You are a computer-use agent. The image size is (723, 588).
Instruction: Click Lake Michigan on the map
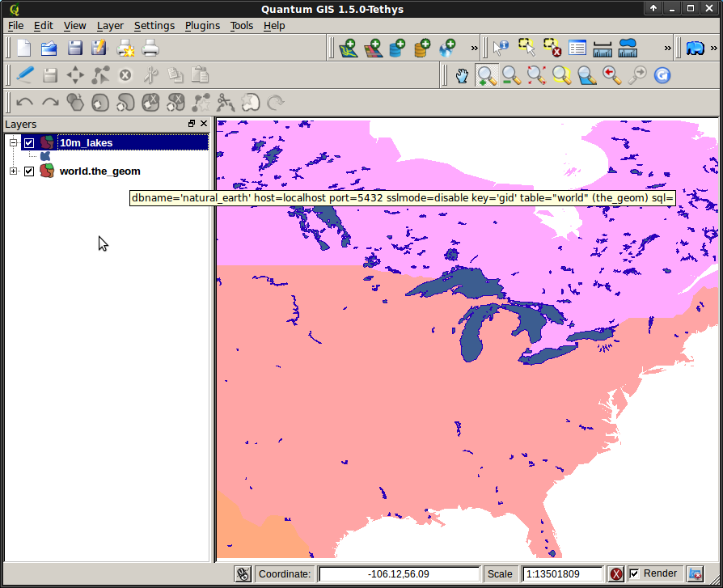click(x=471, y=340)
